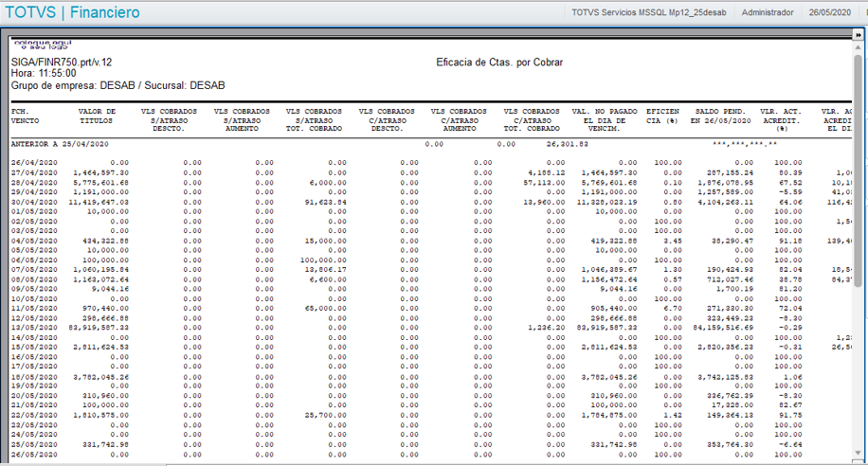The width and height of the screenshot is (868, 466).
Task: Click the SIGA/FINR750.prt/v.12 text
Action: click(62, 62)
